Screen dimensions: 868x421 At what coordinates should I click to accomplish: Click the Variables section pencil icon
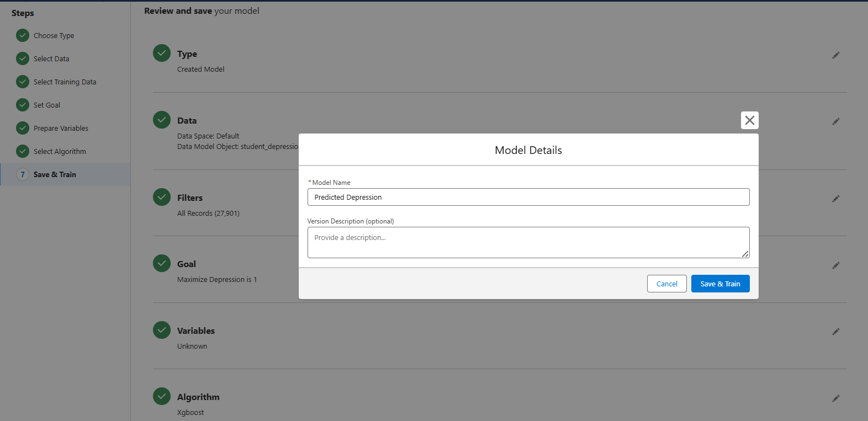coord(835,332)
